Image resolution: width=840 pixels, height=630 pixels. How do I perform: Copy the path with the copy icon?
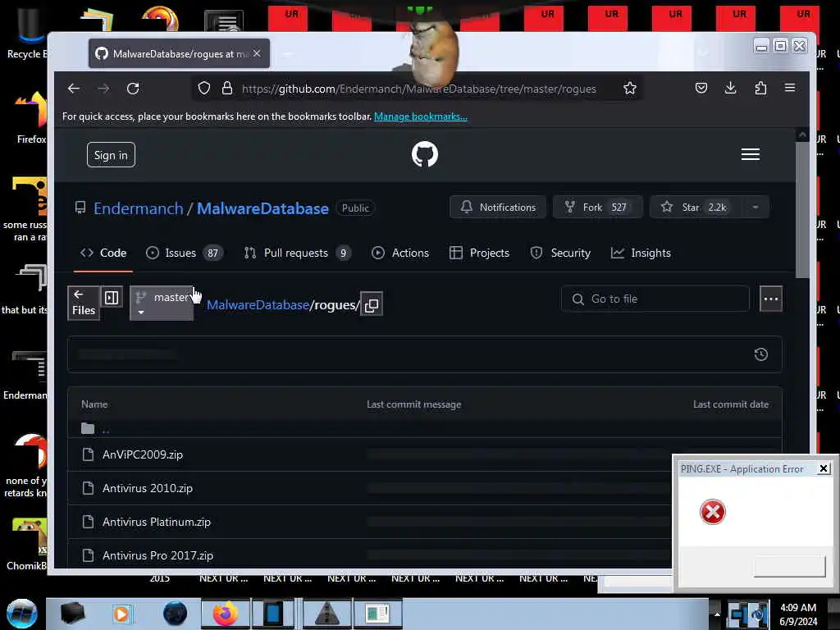372,305
